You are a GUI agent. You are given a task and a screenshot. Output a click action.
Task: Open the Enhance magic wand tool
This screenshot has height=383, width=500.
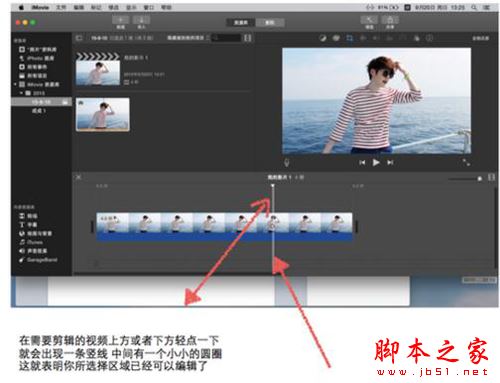click(369, 20)
